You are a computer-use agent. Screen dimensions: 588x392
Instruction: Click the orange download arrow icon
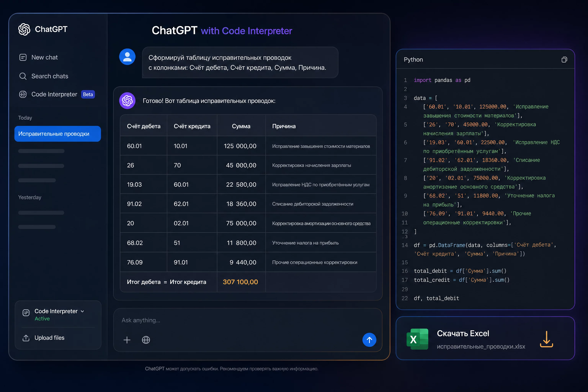click(x=546, y=339)
